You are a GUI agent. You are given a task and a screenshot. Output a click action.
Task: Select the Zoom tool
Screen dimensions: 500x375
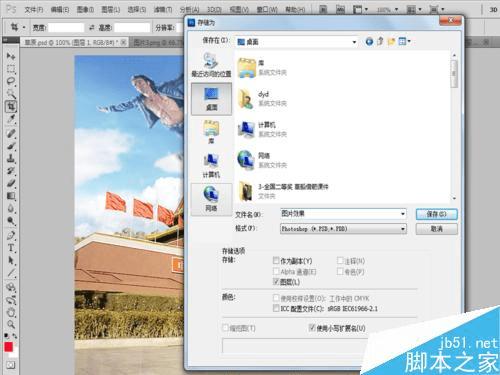(x=11, y=324)
